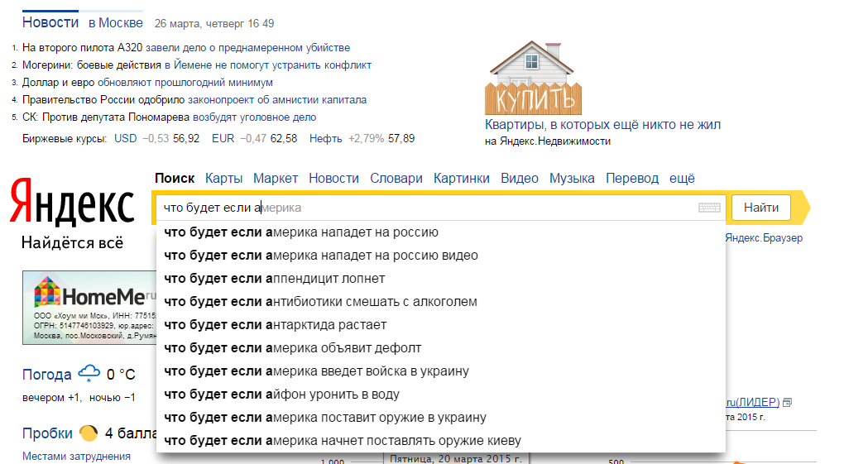Open the Погода link
This screenshot has height=464, width=868.
[46, 375]
